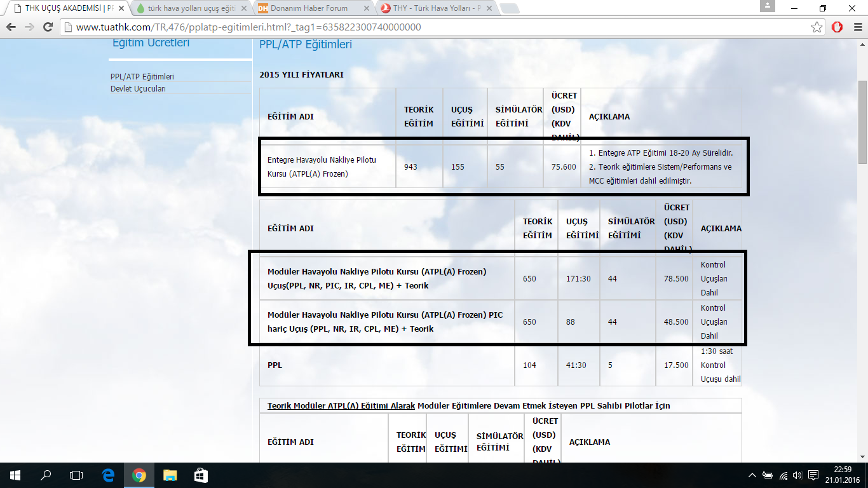This screenshot has height=488, width=868.
Task: Click the 943 theory hours cell
Action: [419, 166]
